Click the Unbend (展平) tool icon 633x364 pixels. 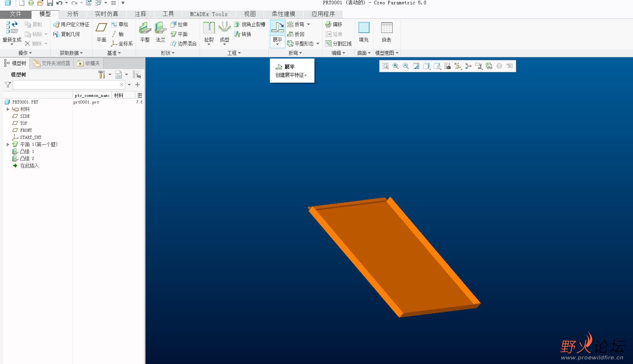[x=277, y=27]
